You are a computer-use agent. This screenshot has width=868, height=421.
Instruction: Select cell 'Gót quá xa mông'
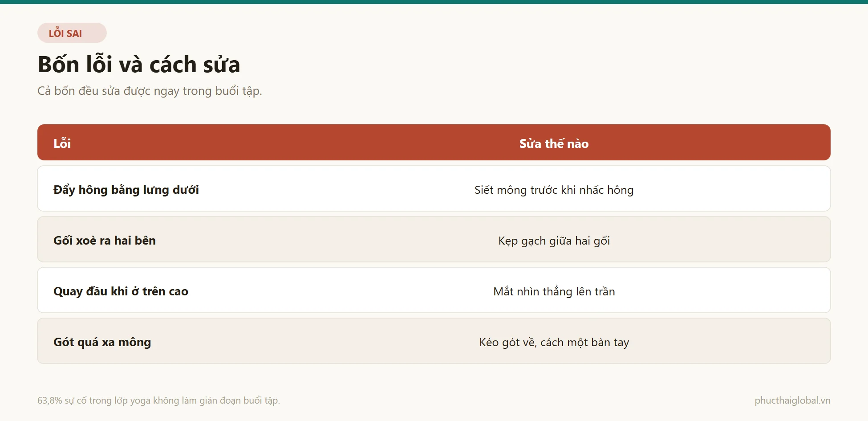pos(102,342)
